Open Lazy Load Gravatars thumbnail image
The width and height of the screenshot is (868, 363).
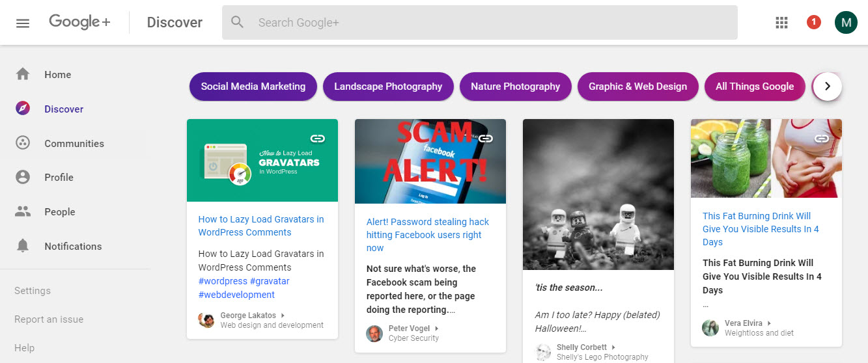pyautogui.click(x=262, y=160)
